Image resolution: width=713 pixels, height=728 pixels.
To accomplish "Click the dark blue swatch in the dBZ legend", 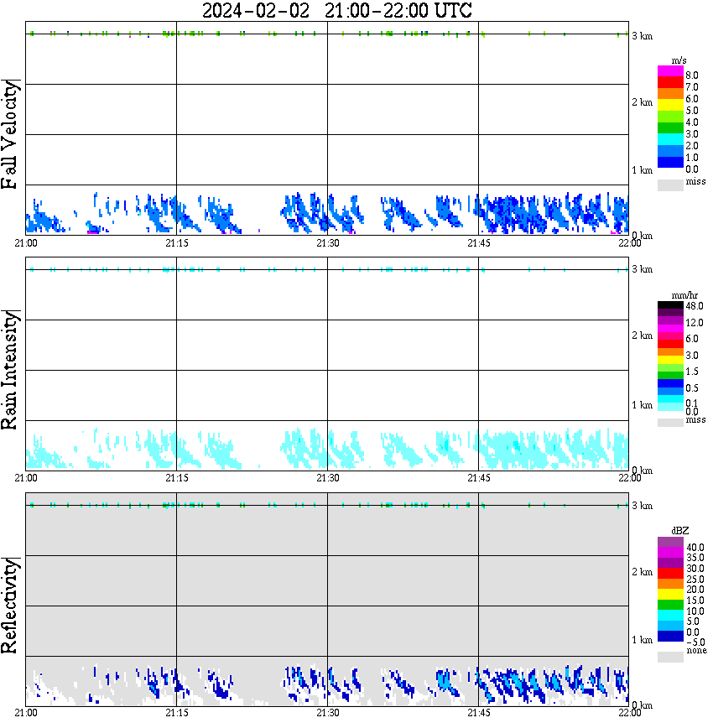I will [x=670, y=637].
